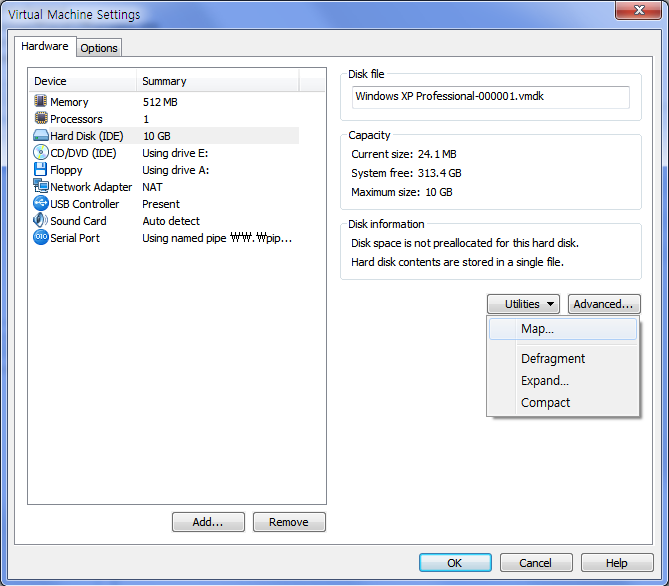The width and height of the screenshot is (669, 586).
Task: Select the Serial Port row label
Action: 75,238
